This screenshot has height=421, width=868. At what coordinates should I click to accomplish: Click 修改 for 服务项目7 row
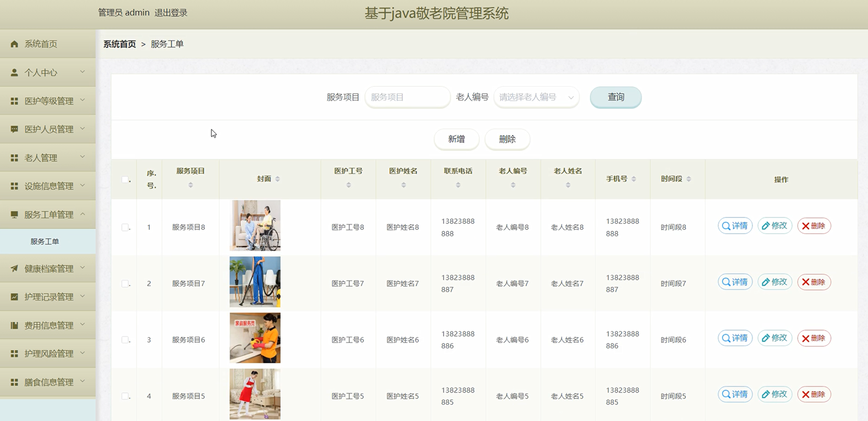(x=775, y=282)
